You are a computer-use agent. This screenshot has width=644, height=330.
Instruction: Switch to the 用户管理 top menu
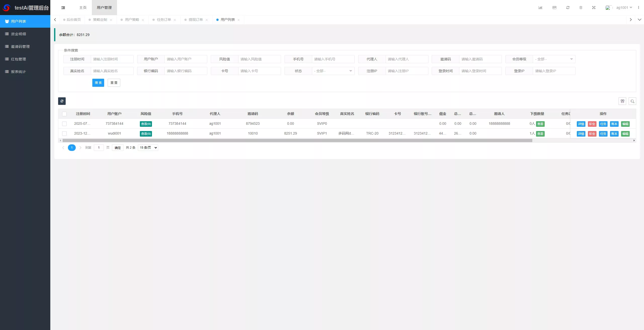[x=104, y=8]
